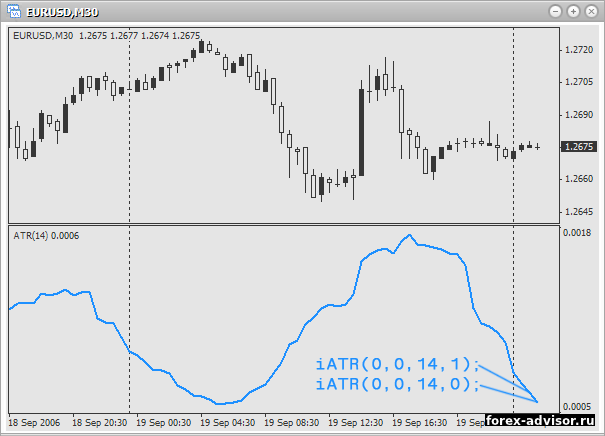Viewport: 605px width, 436px height.
Task: Click the ATR(14) 0.0006 indicator label
Action: [x=46, y=235]
